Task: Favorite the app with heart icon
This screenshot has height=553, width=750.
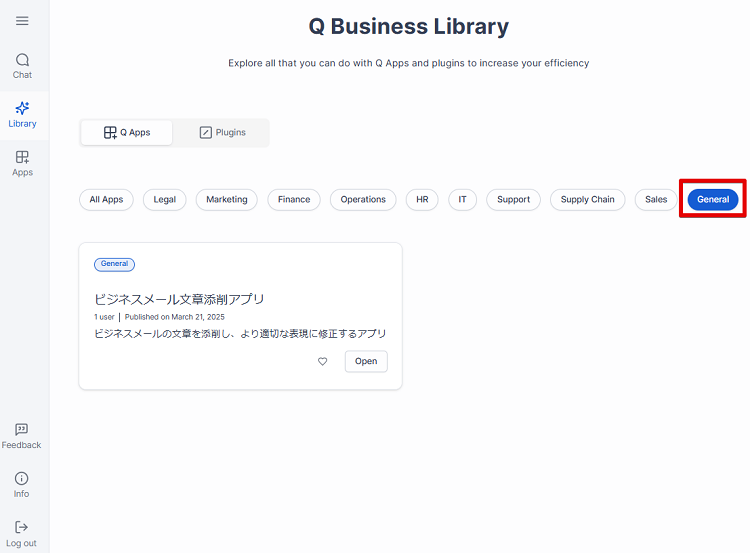Action: point(323,361)
